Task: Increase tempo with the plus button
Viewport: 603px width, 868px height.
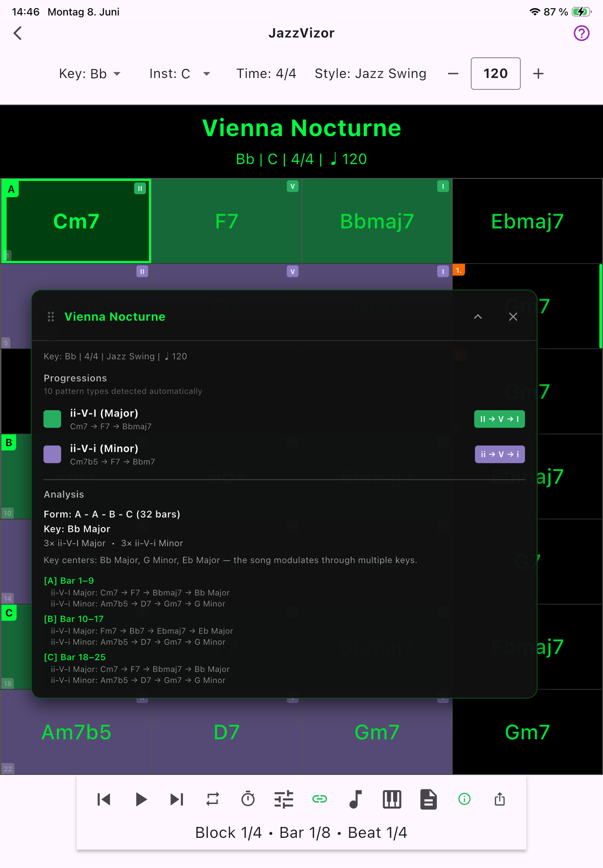Action: (538, 74)
